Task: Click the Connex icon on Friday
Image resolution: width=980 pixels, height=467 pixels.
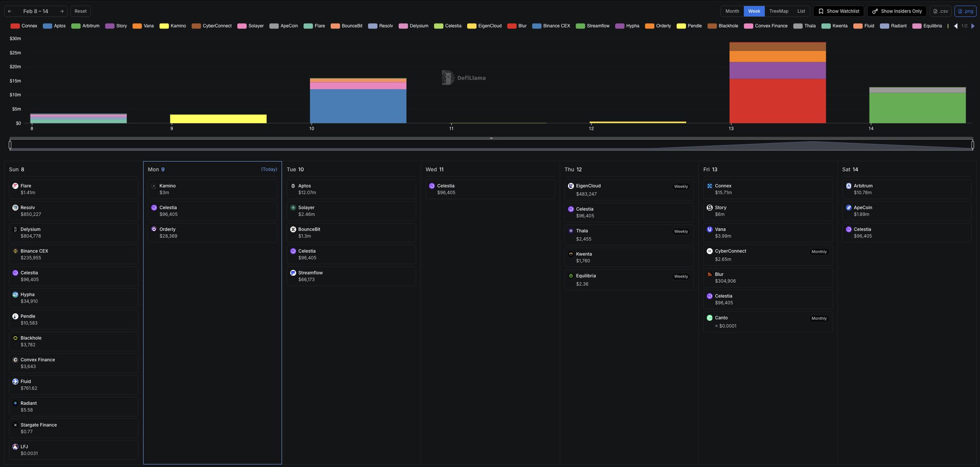Action: pos(710,186)
